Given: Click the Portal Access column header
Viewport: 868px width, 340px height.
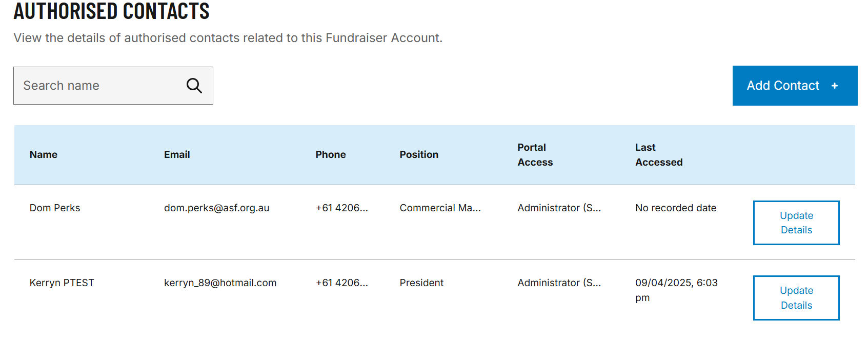Looking at the screenshot, I should pos(535,155).
